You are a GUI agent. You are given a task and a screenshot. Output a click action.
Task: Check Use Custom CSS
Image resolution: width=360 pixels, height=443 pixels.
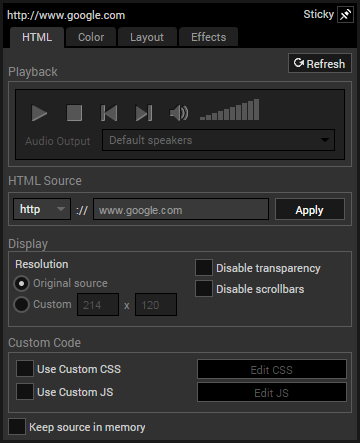click(x=25, y=369)
